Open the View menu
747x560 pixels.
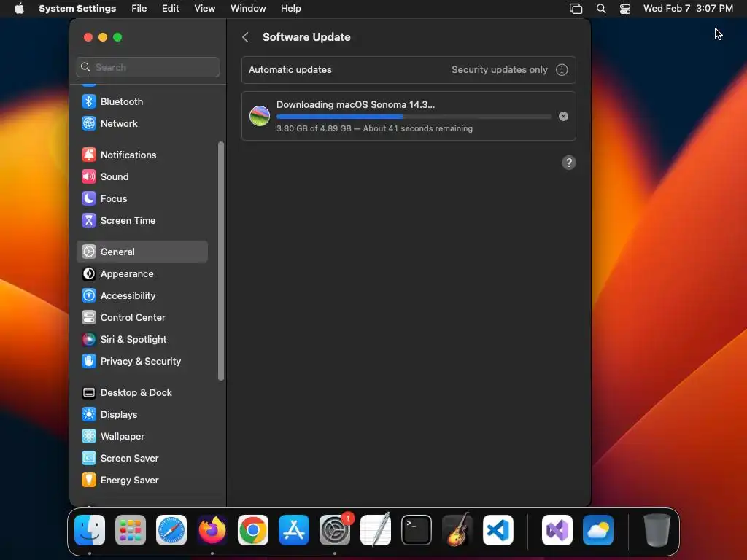[x=204, y=9]
